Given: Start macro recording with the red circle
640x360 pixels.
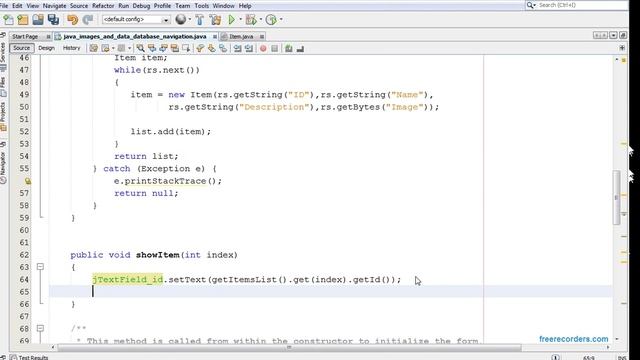Looking at the screenshot, I should [x=263, y=49].
